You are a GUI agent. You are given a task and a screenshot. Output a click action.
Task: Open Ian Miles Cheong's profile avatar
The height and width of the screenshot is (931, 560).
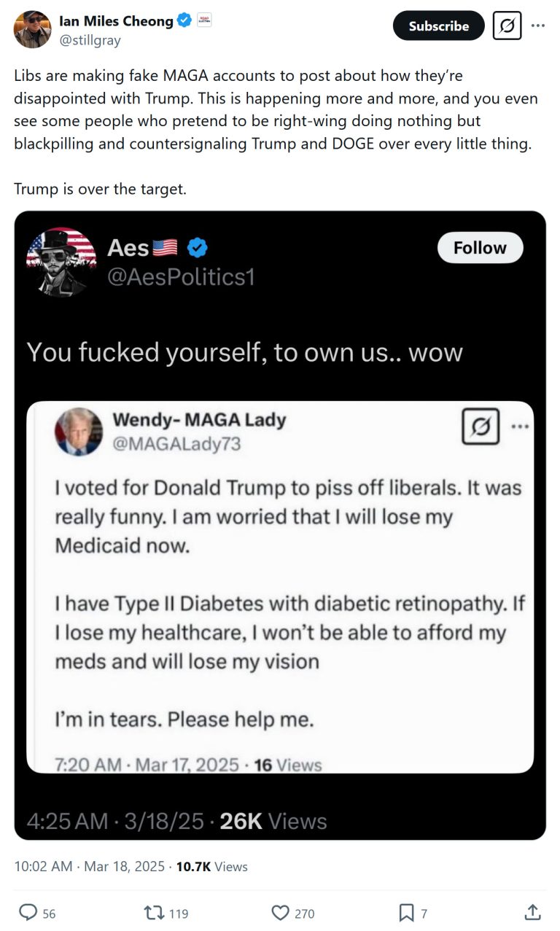pos(32,30)
